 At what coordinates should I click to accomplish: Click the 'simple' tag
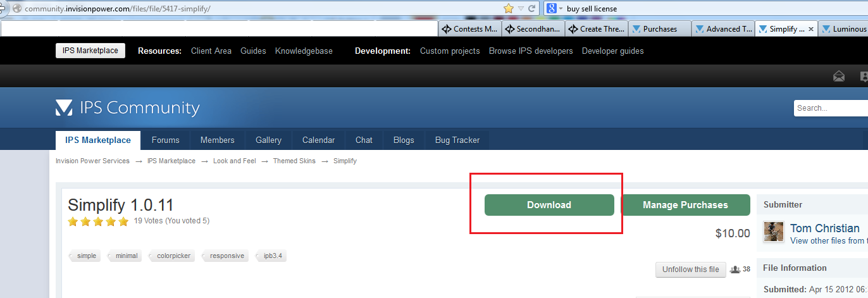coord(84,256)
